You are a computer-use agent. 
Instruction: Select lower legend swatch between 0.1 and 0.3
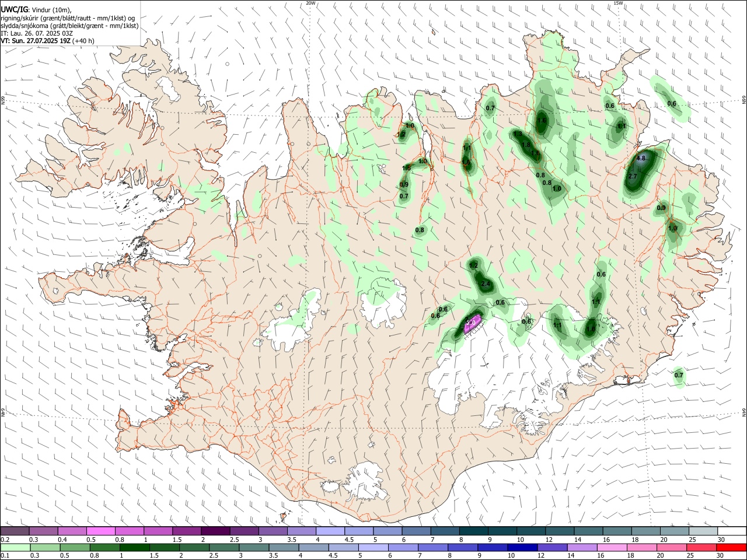pyautogui.click(x=15, y=547)
